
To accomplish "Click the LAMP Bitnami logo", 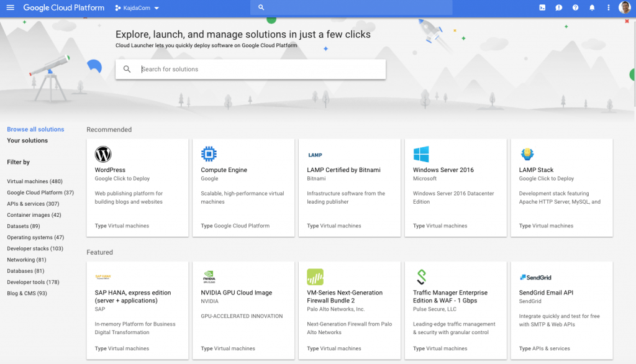I will [315, 155].
